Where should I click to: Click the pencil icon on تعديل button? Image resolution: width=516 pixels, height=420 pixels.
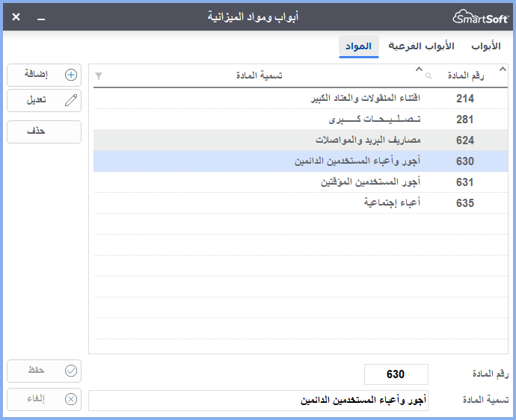click(71, 99)
